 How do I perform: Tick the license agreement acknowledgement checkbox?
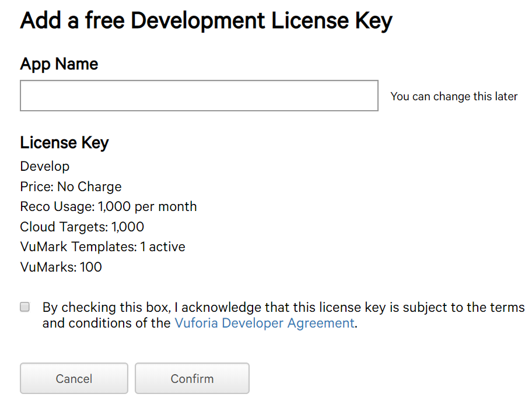click(x=24, y=307)
